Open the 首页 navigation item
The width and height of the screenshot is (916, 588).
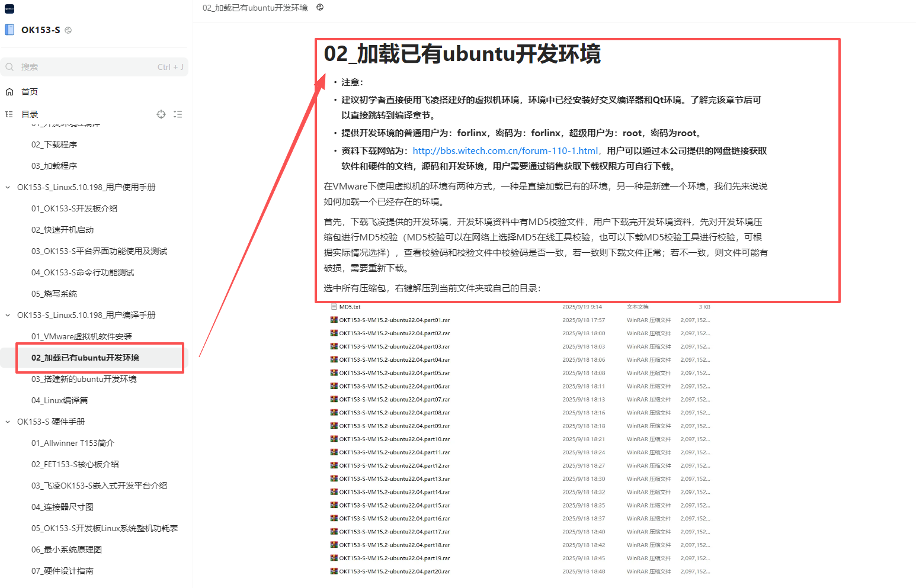coord(29,91)
